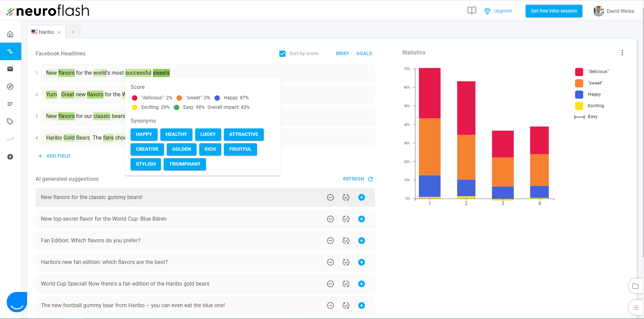Open the home icon in the sidebar
The image size is (644, 319).
coord(10,34)
